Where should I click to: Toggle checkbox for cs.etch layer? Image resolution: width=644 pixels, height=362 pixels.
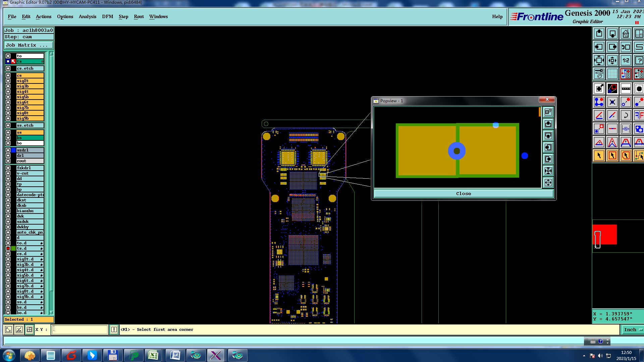click(8, 68)
